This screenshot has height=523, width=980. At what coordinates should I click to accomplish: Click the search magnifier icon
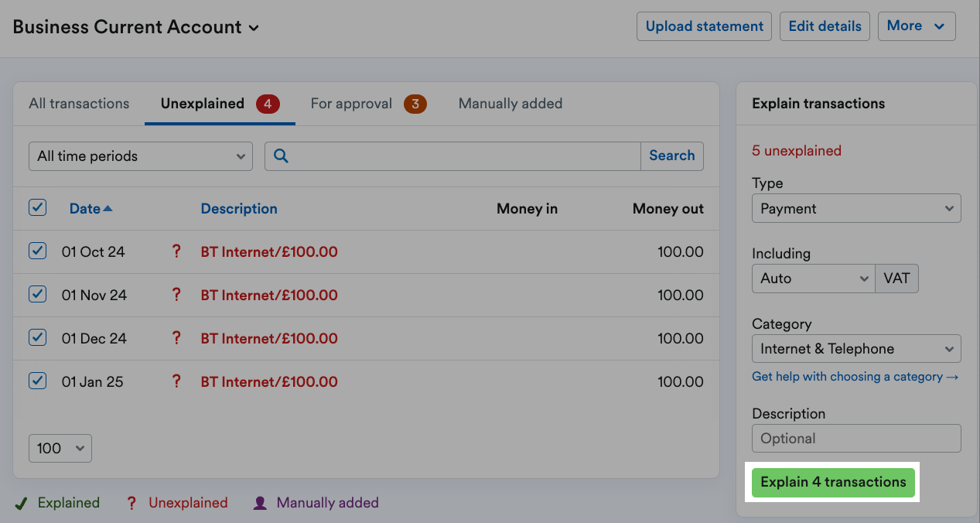(x=282, y=156)
